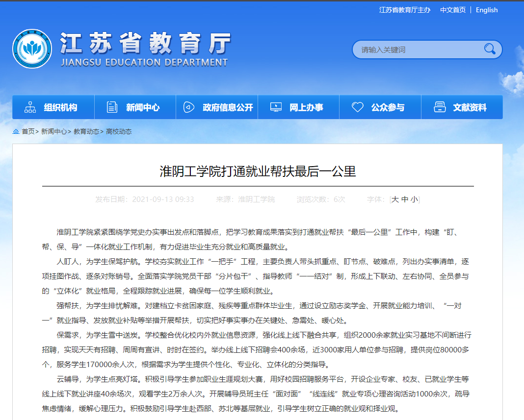524x420 pixels.
Task: Click the breadcrumb home icon
Action: pyautogui.click(x=16, y=131)
